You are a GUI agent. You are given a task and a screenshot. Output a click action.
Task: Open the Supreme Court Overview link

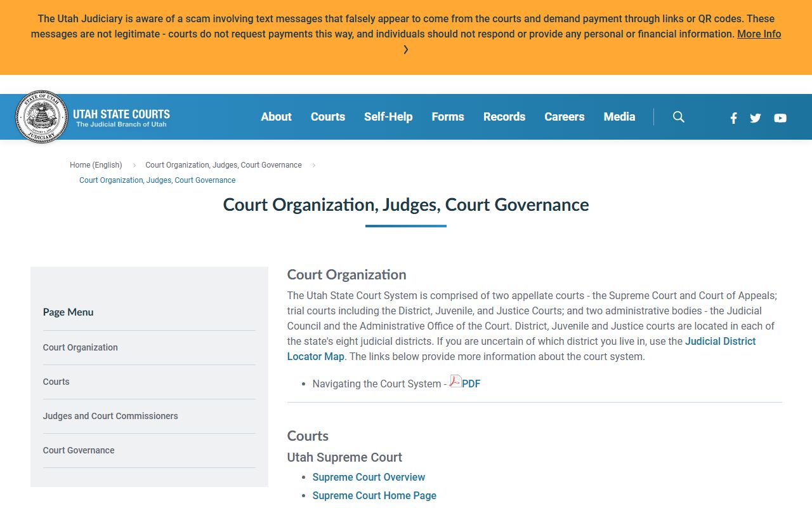click(369, 477)
